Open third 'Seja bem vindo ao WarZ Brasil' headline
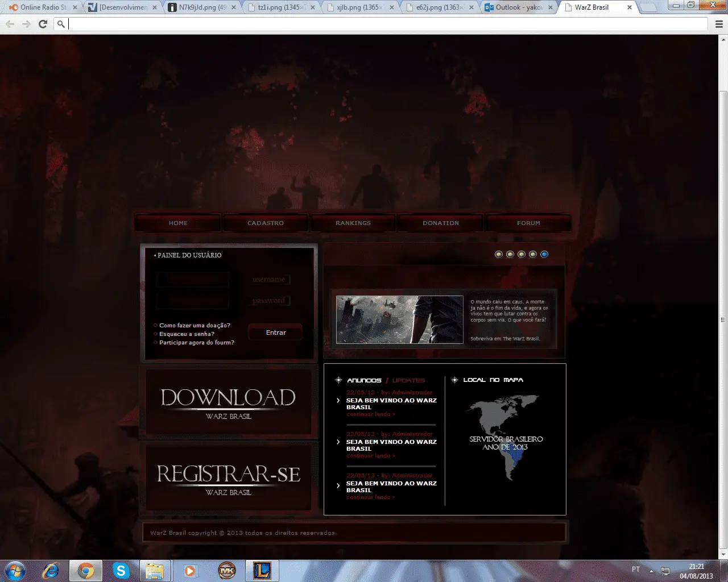Screen dimensions: 728x582 391,487
